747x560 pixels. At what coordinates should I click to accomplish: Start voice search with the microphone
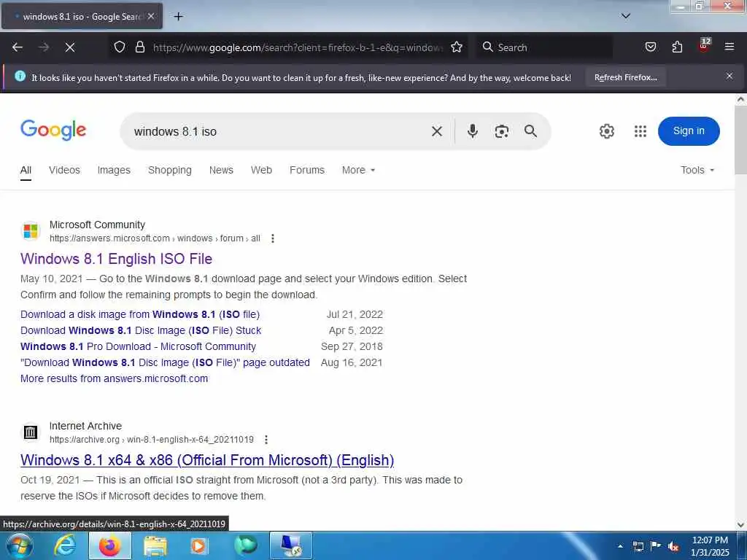point(472,131)
